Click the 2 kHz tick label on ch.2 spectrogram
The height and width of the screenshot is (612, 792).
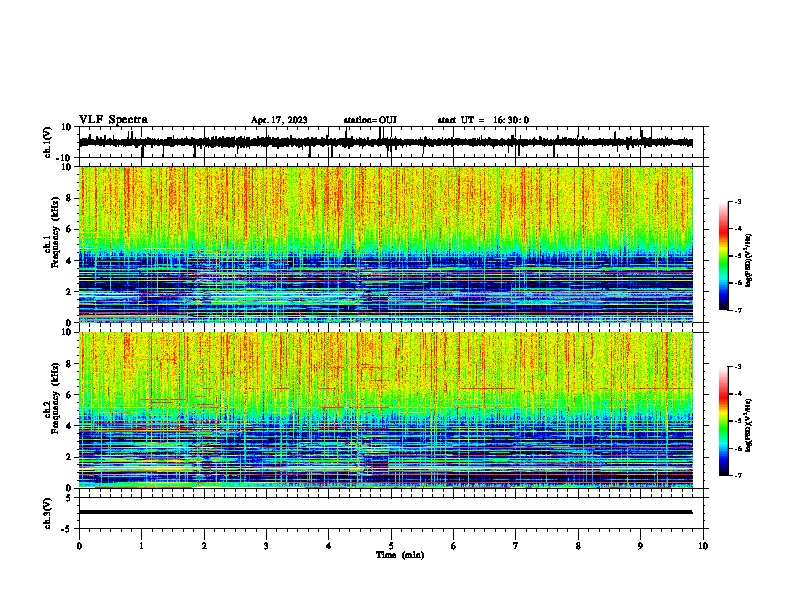69,457
